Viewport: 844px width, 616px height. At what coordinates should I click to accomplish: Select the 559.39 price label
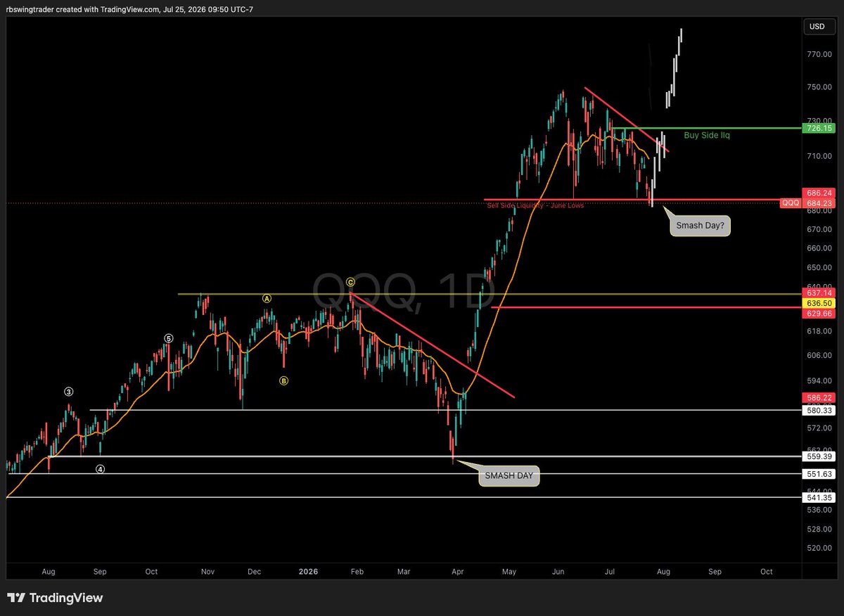[x=817, y=456]
